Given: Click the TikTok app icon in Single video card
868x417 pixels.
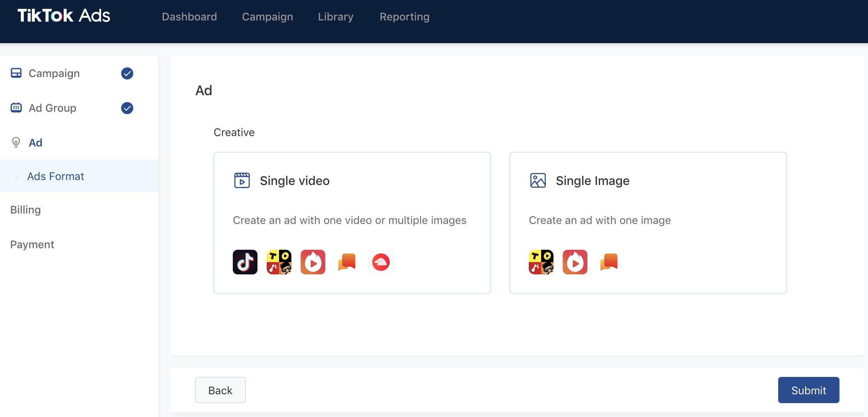Looking at the screenshot, I should pyautogui.click(x=245, y=262).
